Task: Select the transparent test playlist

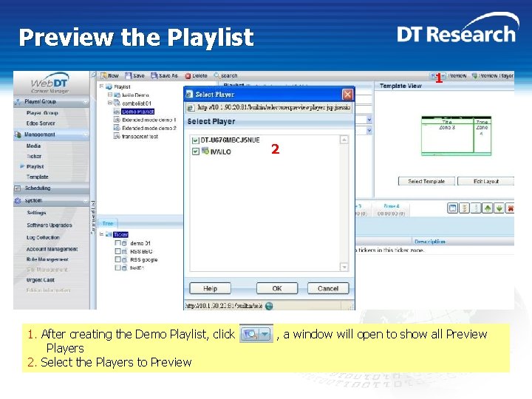Action: [x=140, y=137]
